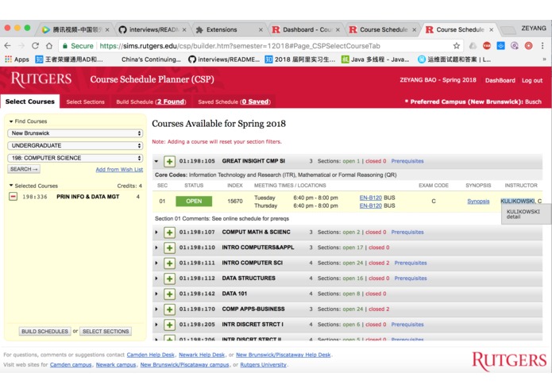Screen dimensions: 552x392
Task: Open the 198: COMPUTER SCIENCE subject dropdown
Action: coord(75,158)
